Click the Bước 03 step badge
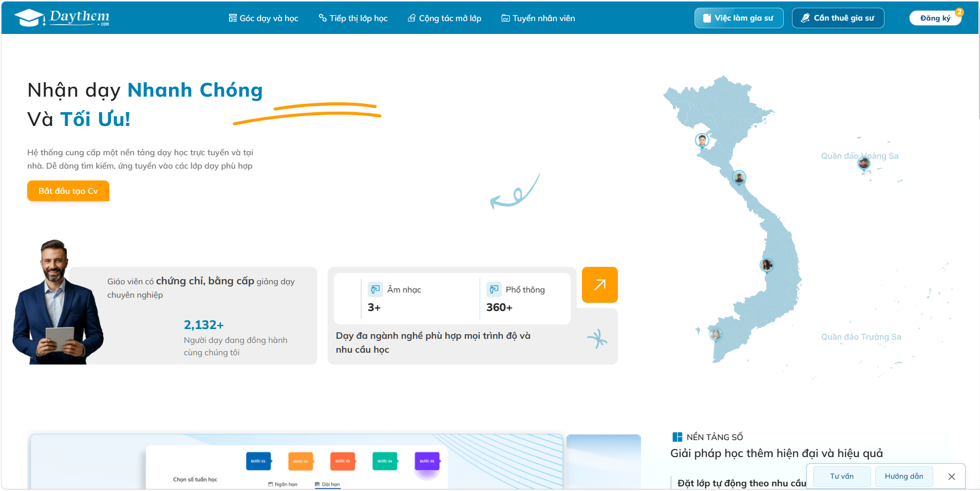 [x=343, y=461]
